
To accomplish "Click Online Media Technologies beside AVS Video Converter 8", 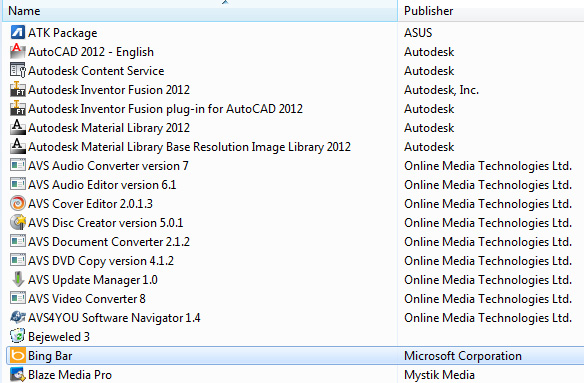I will (488, 299).
